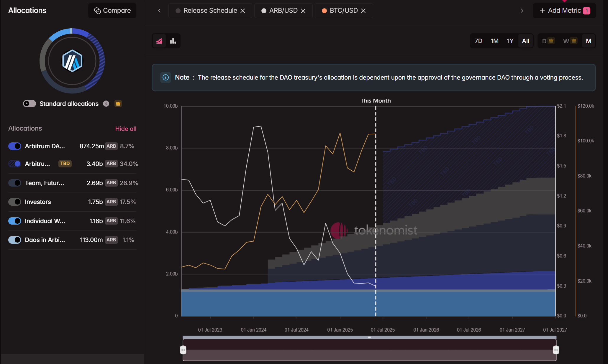Click the Allocations panel heading
Screen dimensions: 608x364
27,11
